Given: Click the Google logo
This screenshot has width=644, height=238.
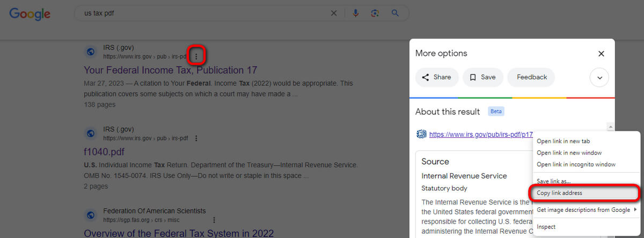Looking at the screenshot, I should point(30,14).
